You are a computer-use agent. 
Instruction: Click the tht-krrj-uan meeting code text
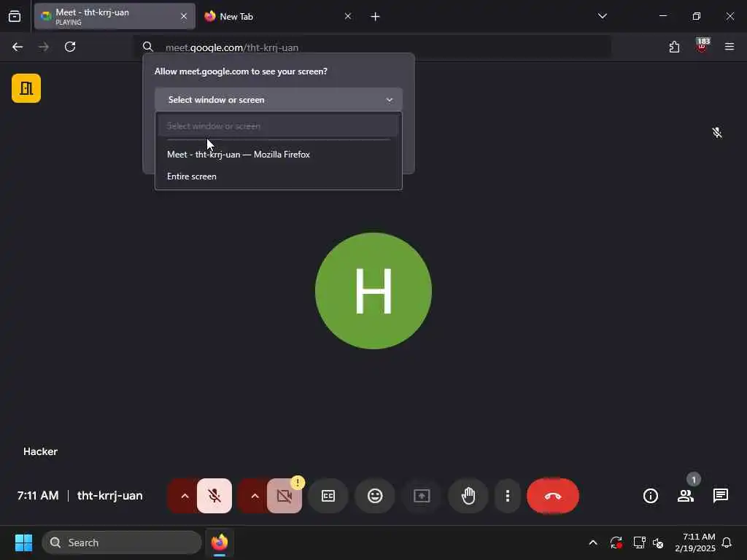109,496
